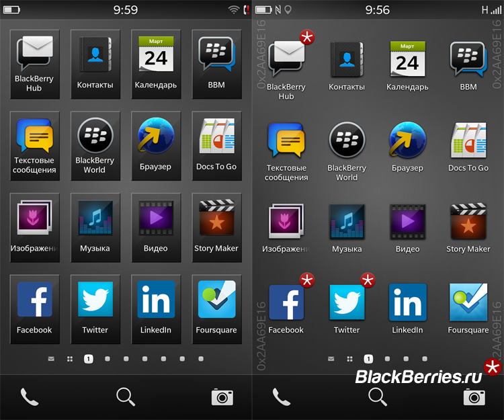504x420 pixels.
Task: Tap the cellular signal bars on 9:56 screen
Action: point(497,10)
